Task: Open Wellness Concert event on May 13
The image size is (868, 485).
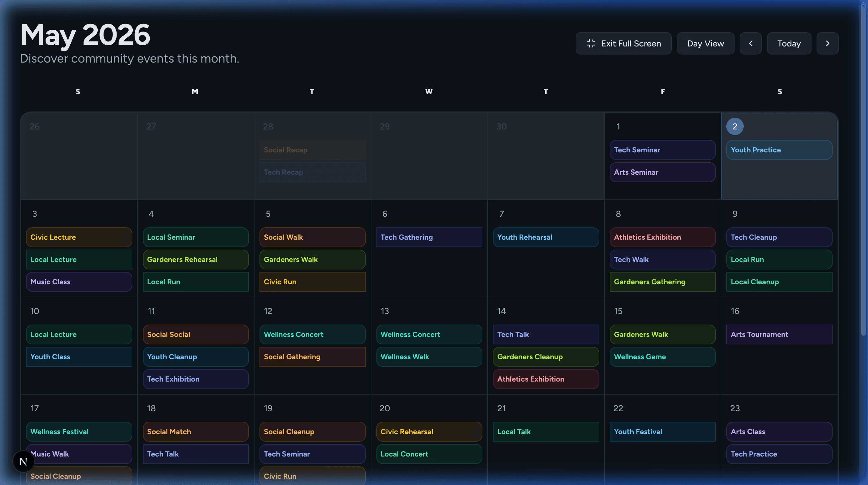Action: coord(429,334)
